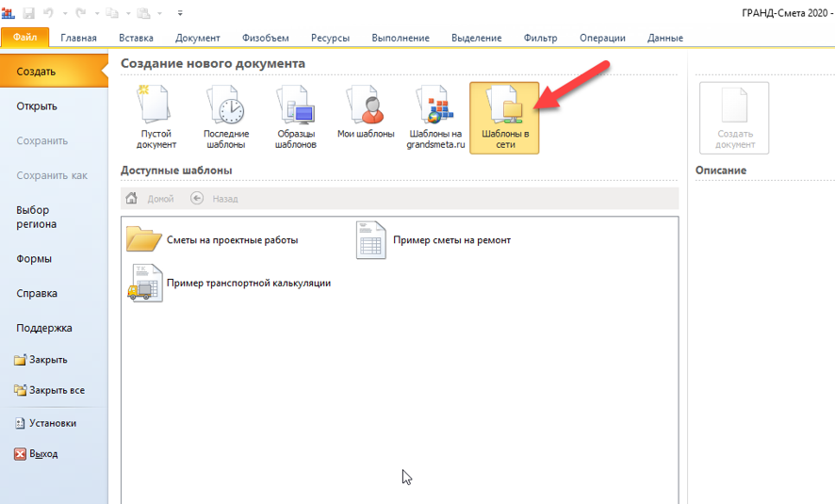The image size is (835, 504).
Task: Open the Copy options dropdown arrow
Action: pyautogui.click(x=128, y=13)
